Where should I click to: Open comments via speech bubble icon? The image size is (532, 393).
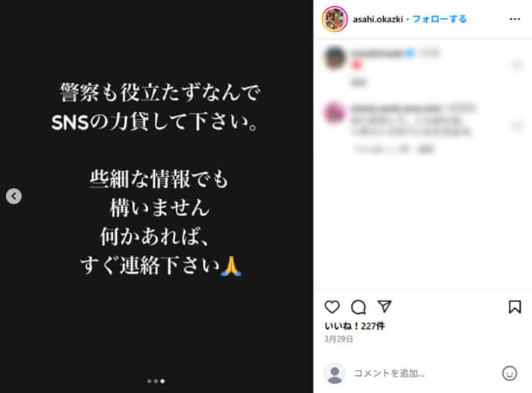click(358, 306)
